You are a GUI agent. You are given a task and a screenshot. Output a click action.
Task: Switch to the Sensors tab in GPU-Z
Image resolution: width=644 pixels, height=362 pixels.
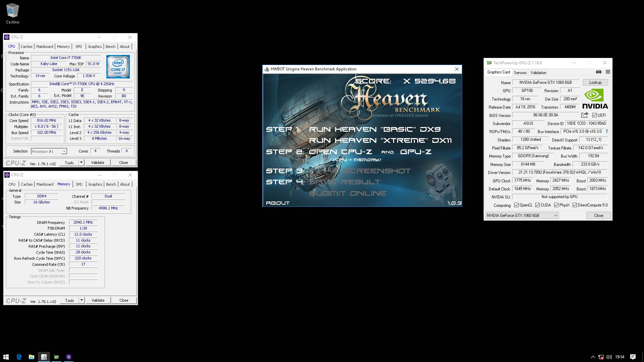(x=520, y=72)
